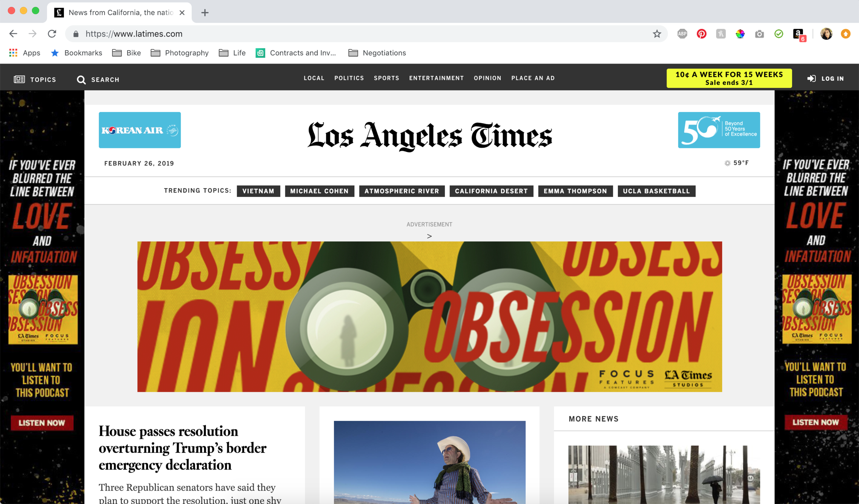Viewport: 859px width, 504px height.
Task: Click the small arrow under Advertisement
Action: [429, 236]
